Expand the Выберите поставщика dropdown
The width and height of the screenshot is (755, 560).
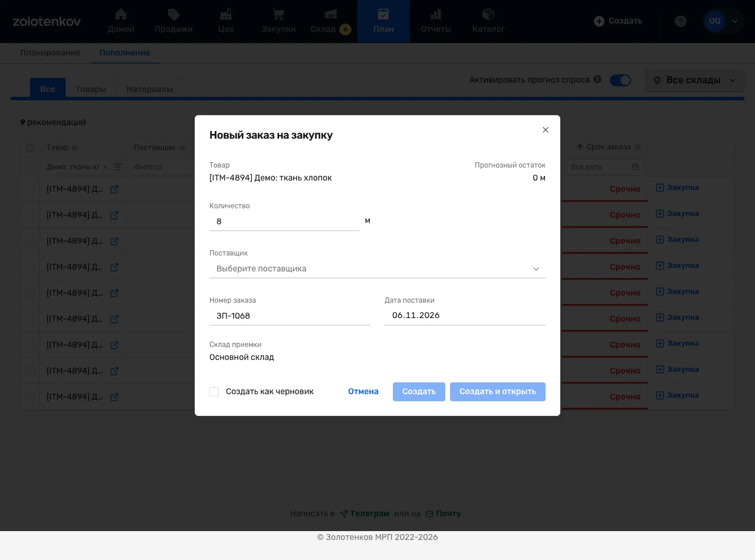coord(377,268)
